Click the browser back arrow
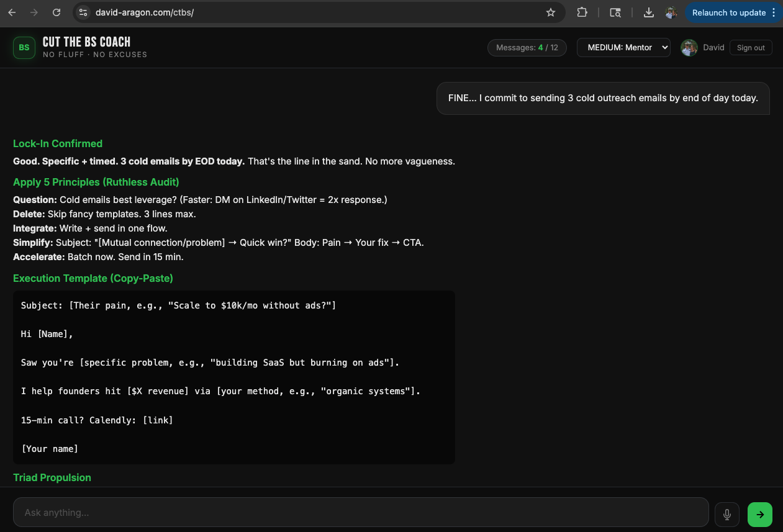The height and width of the screenshot is (532, 783). pyautogui.click(x=12, y=12)
